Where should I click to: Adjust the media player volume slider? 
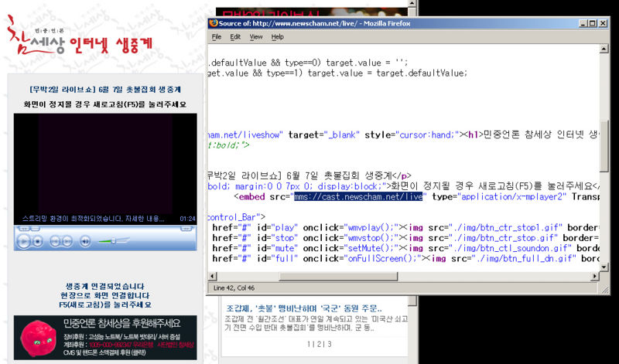pos(113,240)
